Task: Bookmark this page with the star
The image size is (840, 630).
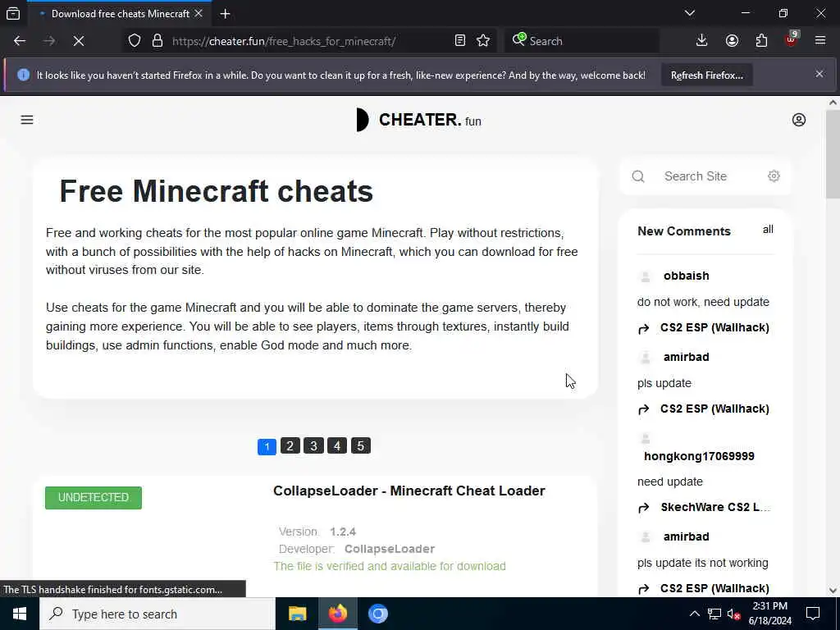Action: coord(483,41)
